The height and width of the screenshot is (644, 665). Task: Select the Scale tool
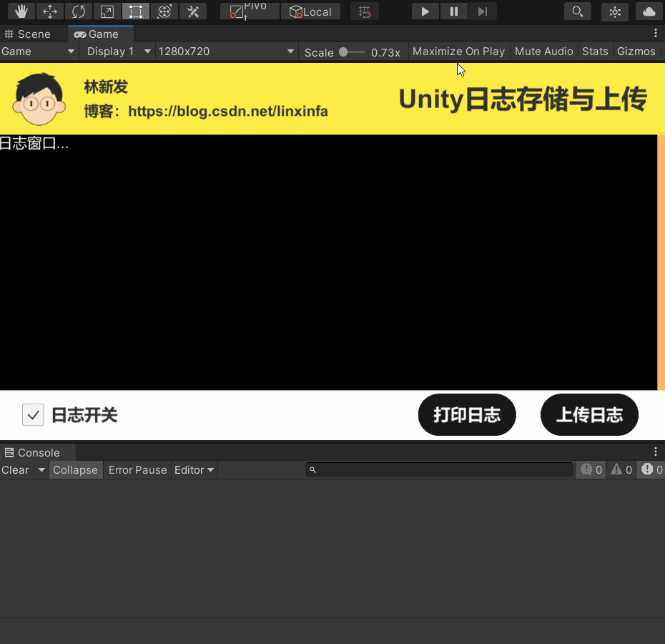(x=107, y=11)
